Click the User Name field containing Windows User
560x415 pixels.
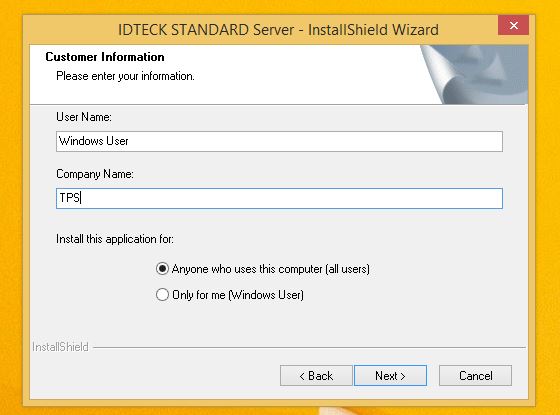[279, 141]
